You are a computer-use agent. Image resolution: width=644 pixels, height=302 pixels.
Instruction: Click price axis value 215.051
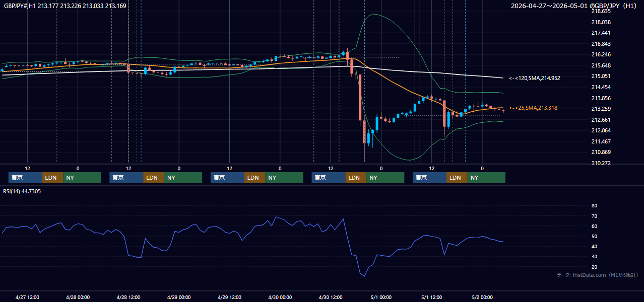[x=601, y=76]
